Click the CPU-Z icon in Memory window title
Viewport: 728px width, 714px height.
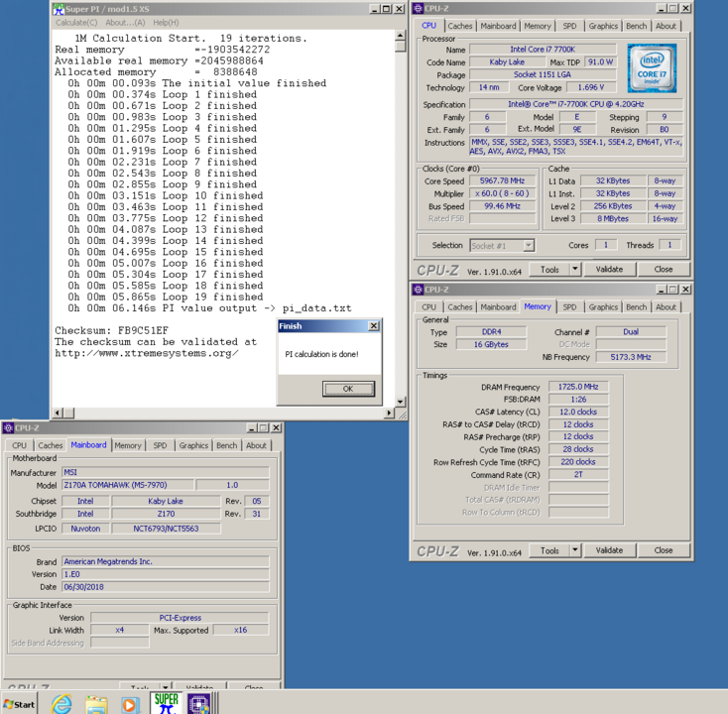[418, 290]
